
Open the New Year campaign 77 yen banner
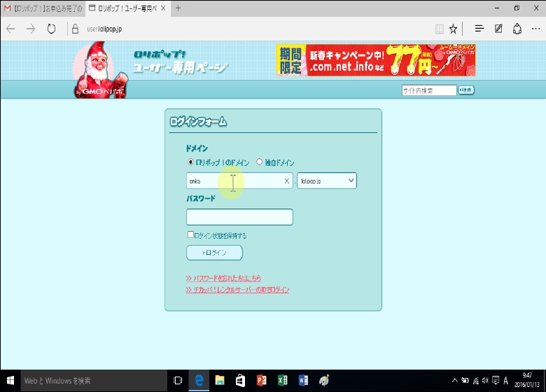pos(376,60)
